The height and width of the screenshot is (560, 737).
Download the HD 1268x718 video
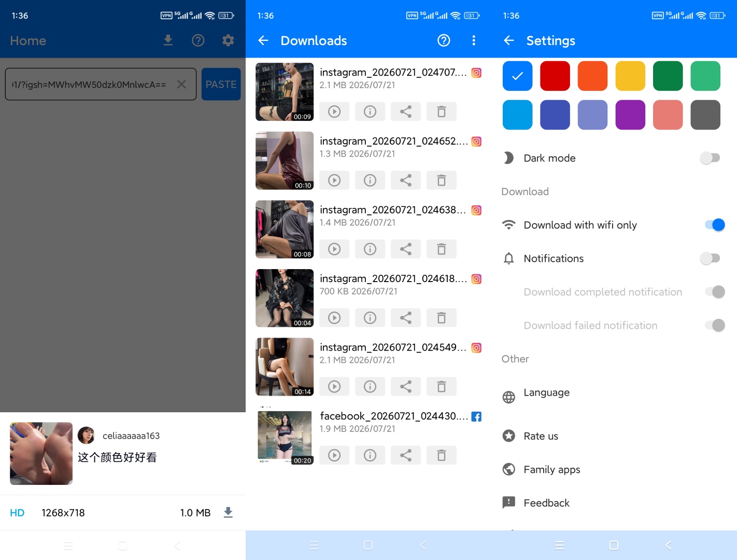(x=228, y=513)
